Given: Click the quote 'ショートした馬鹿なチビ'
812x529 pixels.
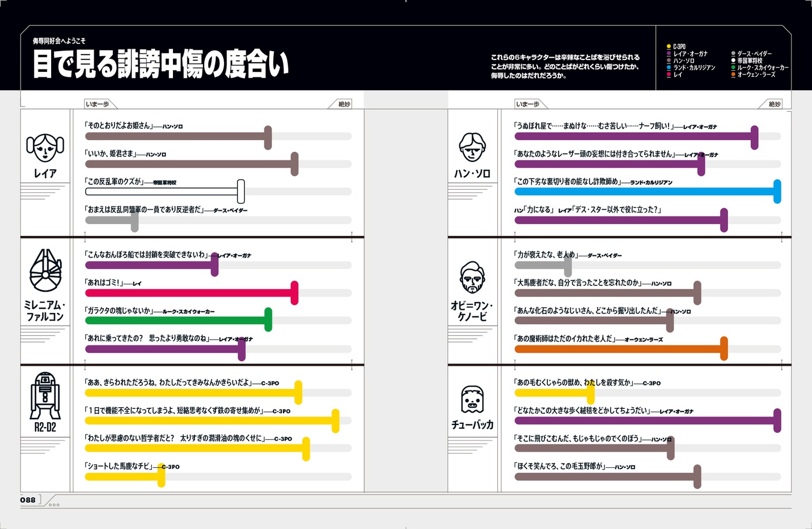Looking at the screenshot, I should click(119, 466).
